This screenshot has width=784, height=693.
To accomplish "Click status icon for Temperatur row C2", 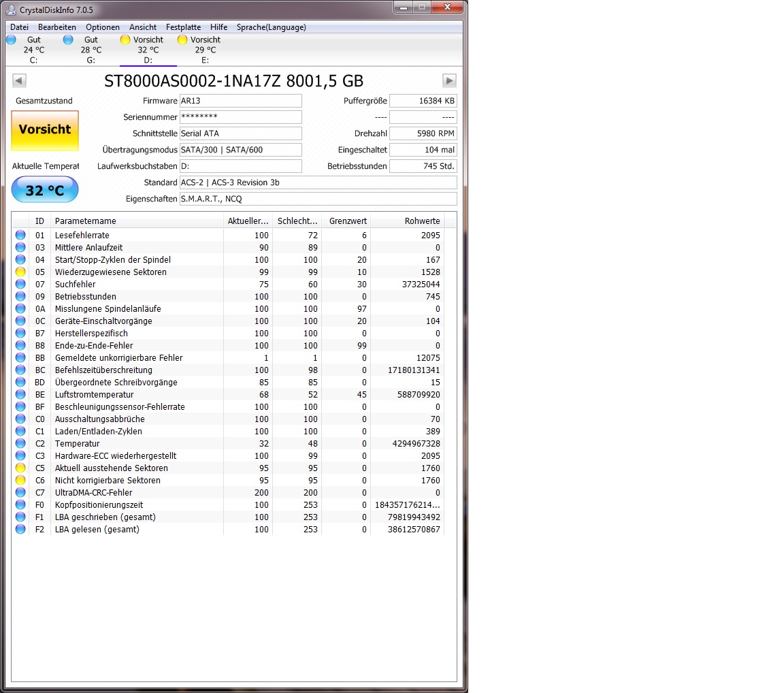I will click(x=20, y=443).
